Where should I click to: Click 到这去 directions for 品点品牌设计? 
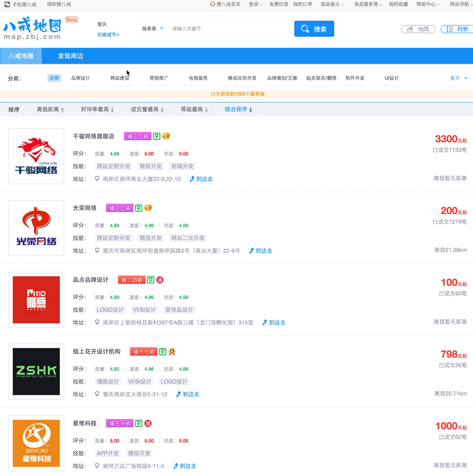274,323
